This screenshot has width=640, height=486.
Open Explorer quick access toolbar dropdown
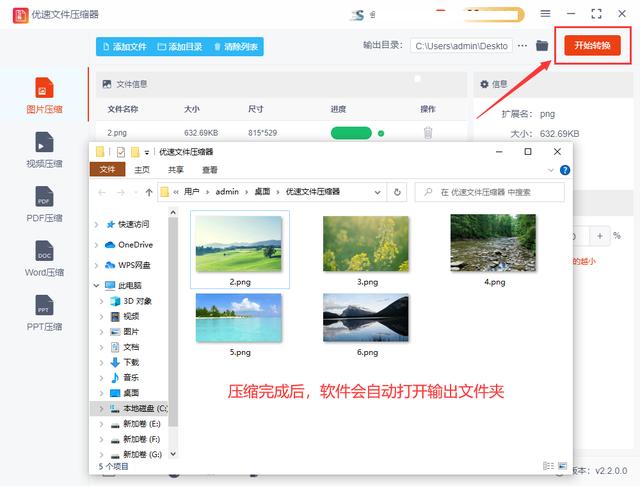pos(147,153)
